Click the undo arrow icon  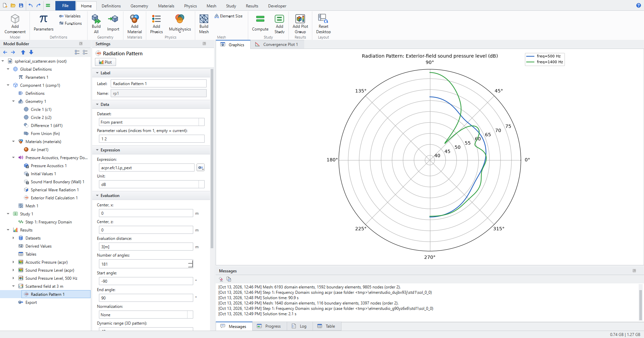31,5
